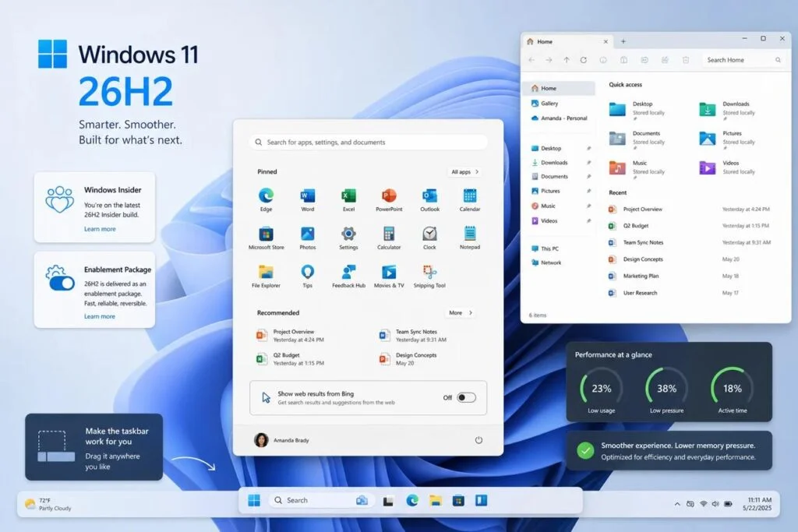Open Desktop folder in Quick access
This screenshot has height=532, width=798.
(637, 109)
